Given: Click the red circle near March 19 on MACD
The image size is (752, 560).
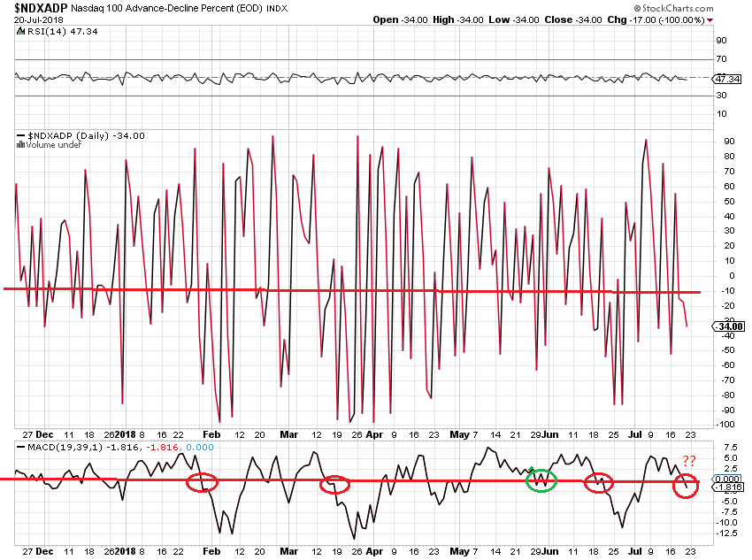Looking at the screenshot, I should 335,484.
